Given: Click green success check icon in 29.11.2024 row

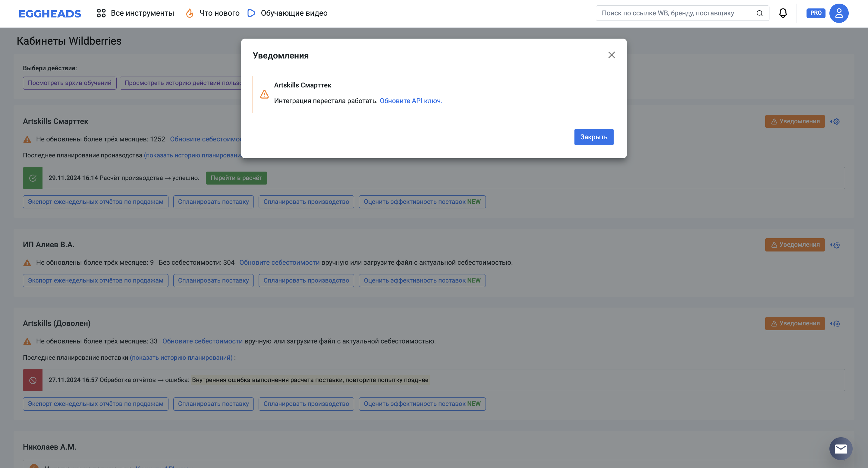Looking at the screenshot, I should (33, 178).
